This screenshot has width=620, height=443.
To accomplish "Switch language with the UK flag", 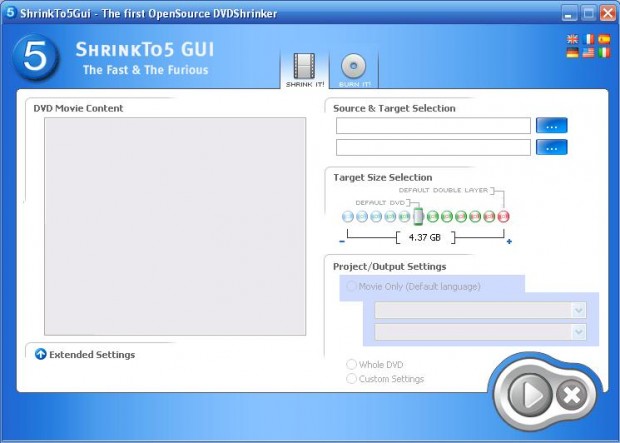I will [x=572, y=39].
